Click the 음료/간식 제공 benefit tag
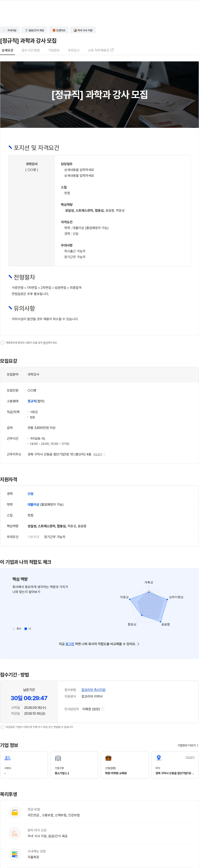Viewport: 199px width, 868px height. (x=34, y=30)
